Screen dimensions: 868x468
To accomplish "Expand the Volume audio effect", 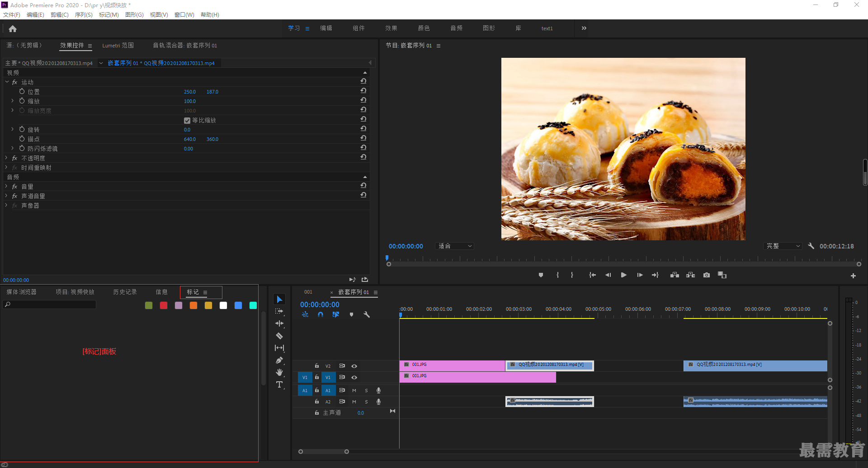I will click(6, 186).
